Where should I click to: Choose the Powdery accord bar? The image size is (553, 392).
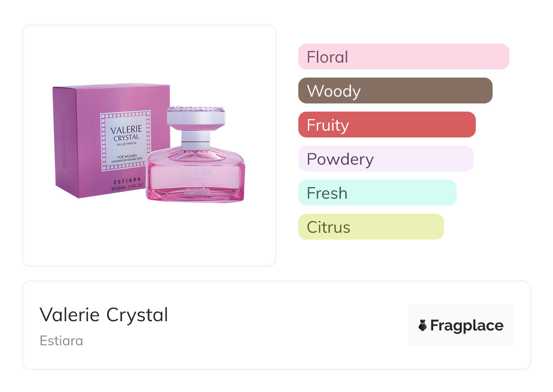pyautogui.click(x=385, y=159)
